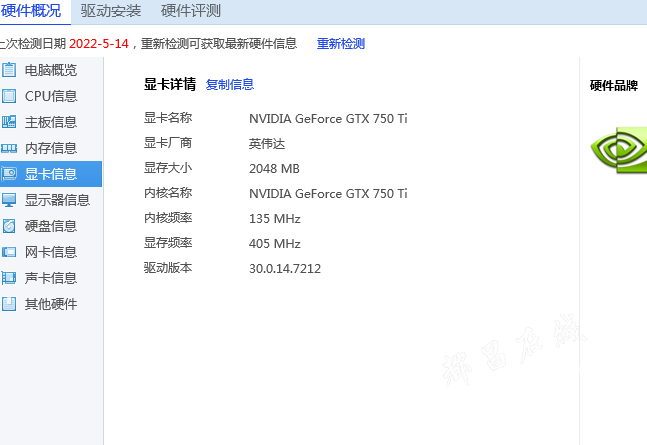647x445 pixels.
Task: Select CPU信息 in the sidebar
Action: click(x=51, y=96)
